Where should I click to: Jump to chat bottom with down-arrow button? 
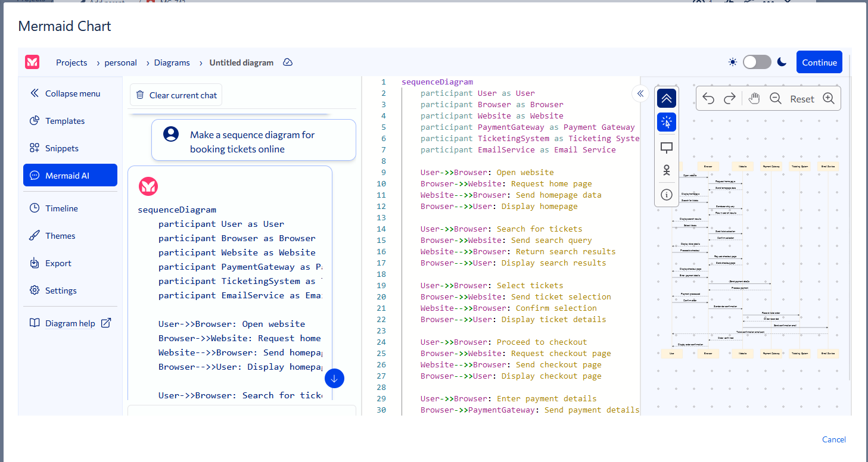tap(334, 378)
